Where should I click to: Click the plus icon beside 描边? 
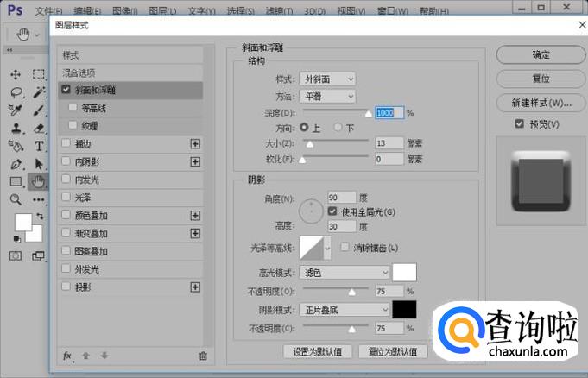point(195,143)
